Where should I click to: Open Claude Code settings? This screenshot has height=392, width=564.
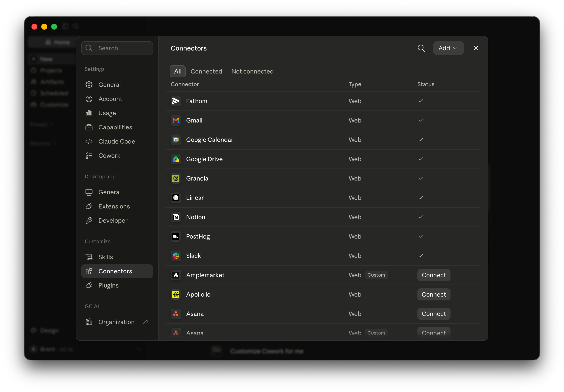(x=117, y=141)
